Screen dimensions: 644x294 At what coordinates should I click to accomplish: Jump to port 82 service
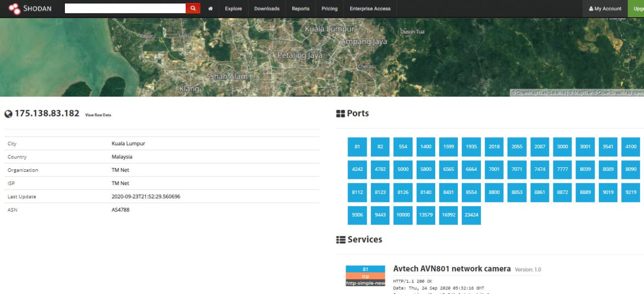pos(380,147)
